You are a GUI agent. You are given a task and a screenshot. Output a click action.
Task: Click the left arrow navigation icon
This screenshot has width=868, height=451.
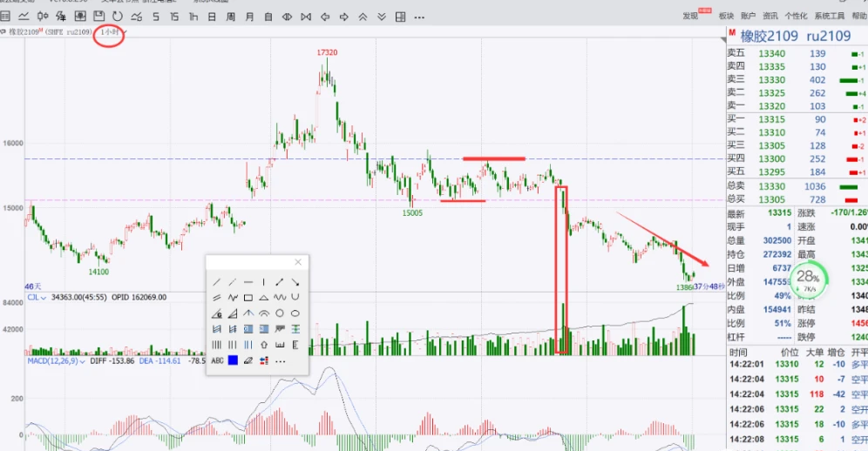pos(325,17)
